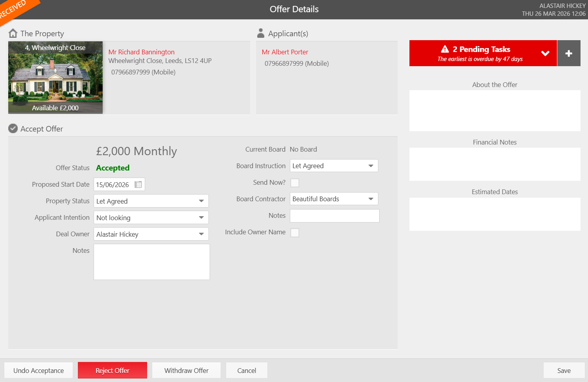Click the house icon beside The Property

pos(13,33)
